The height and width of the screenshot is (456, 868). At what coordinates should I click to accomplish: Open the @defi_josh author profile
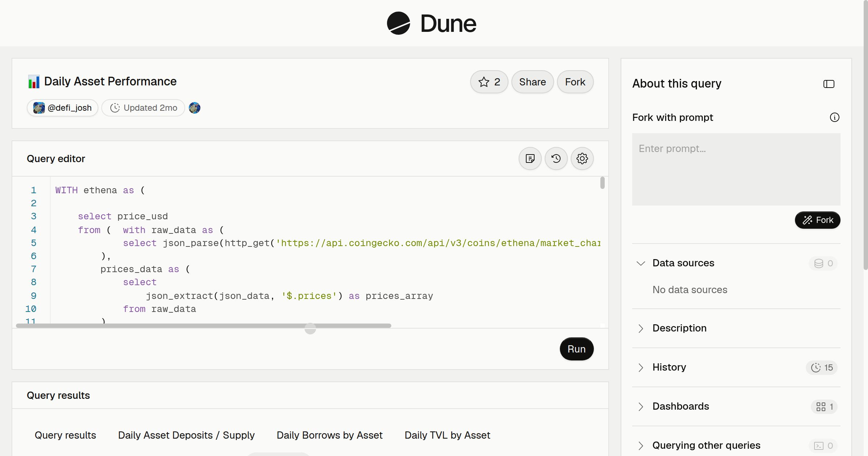pyautogui.click(x=63, y=108)
